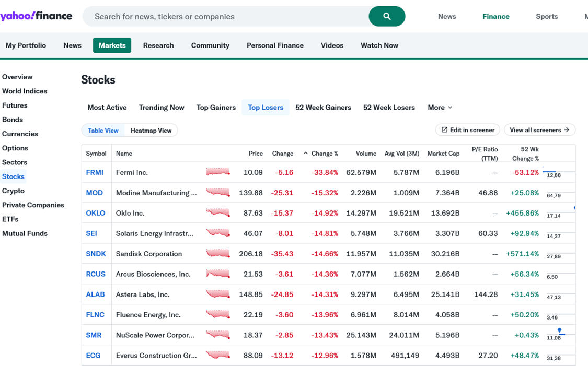The height and width of the screenshot is (366, 588).
Task: Select the Most Active tab
Action: (x=107, y=108)
